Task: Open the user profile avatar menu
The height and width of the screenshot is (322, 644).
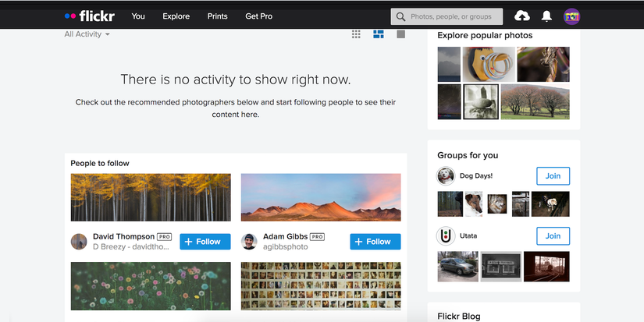Action: 571,16
